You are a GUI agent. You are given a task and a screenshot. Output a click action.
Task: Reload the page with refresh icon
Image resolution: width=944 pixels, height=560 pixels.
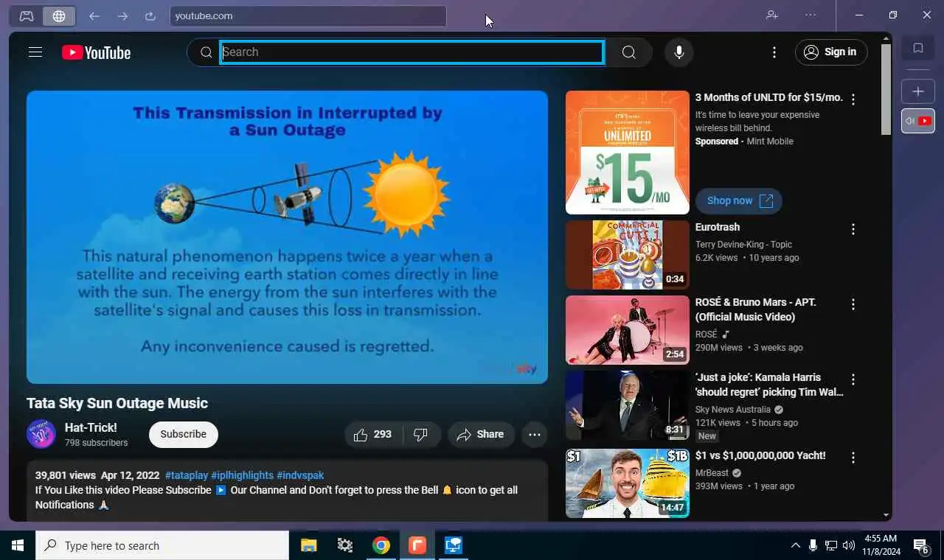pos(150,16)
